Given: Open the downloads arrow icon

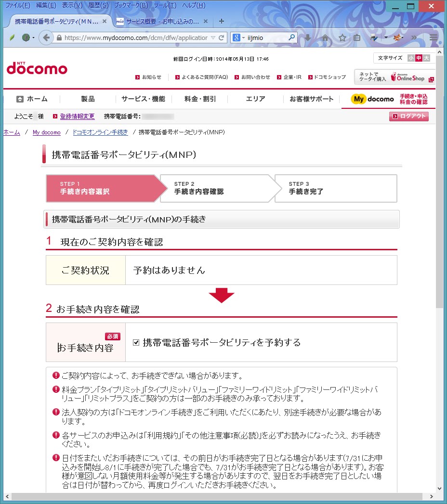Looking at the screenshot, I should pos(308,38).
